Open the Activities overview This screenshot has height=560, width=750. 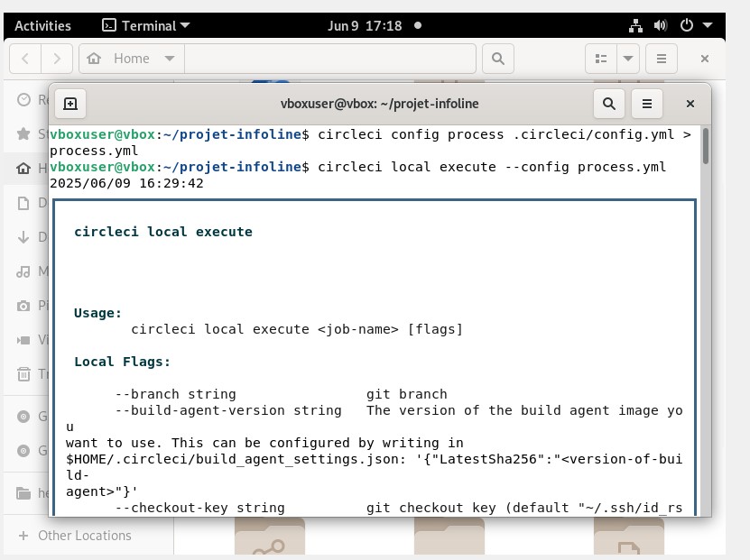tap(42, 25)
